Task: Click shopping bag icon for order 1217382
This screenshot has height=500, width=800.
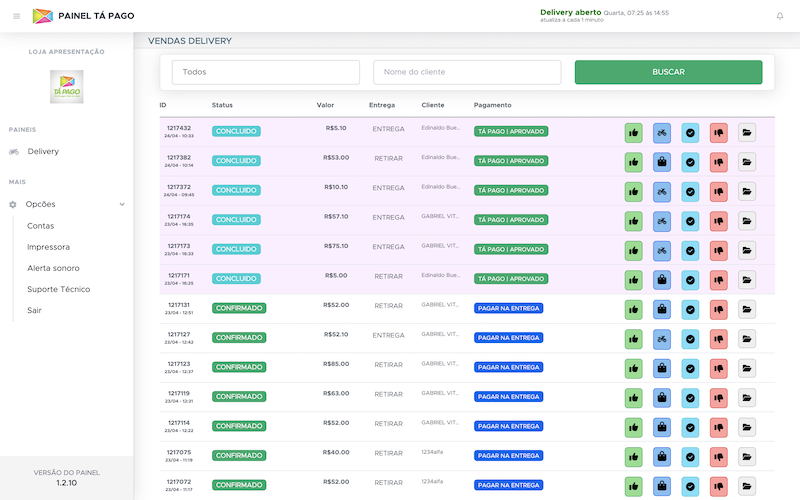Action: (661, 161)
